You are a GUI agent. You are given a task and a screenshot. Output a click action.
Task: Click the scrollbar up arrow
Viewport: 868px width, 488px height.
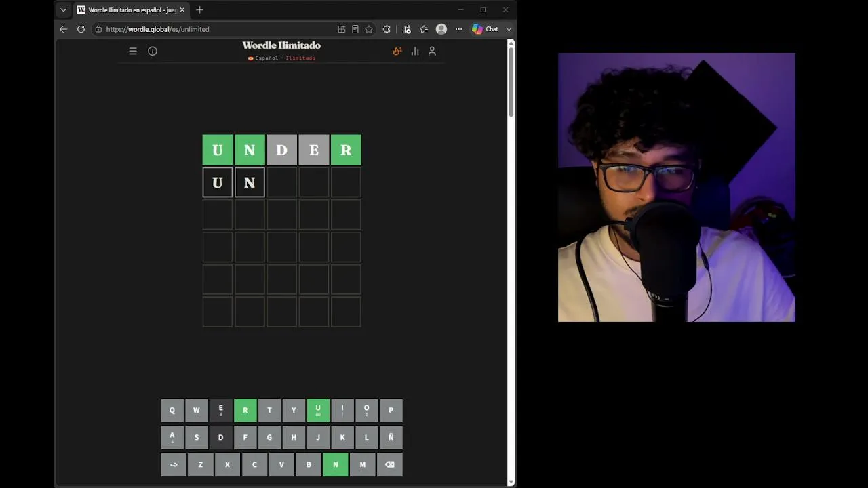[511, 43]
